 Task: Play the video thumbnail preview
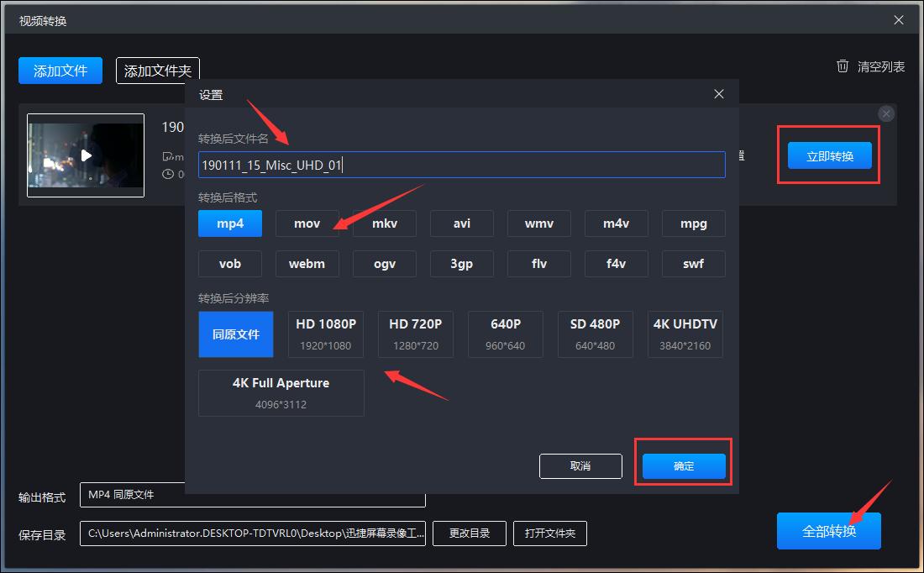coord(86,155)
